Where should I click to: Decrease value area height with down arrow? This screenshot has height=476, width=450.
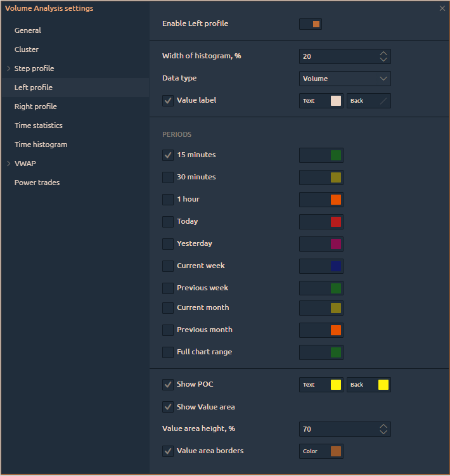(383, 433)
